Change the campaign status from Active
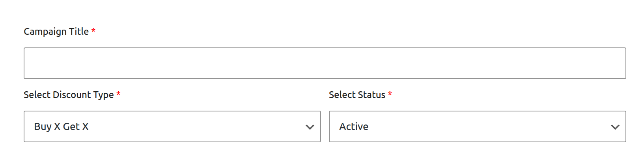Image resolution: width=644 pixels, height=166 pixels. [x=477, y=126]
